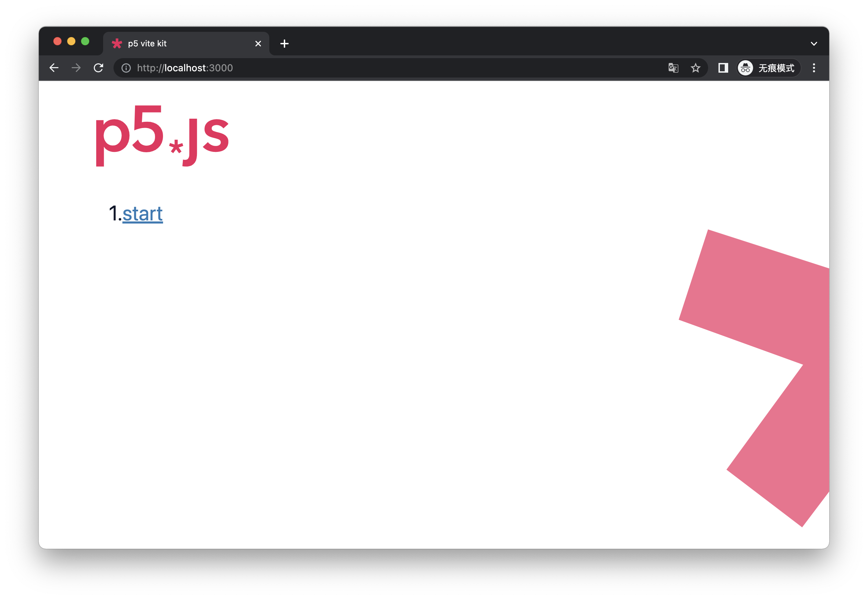
Task: Click the browser reload icon
Action: point(99,68)
